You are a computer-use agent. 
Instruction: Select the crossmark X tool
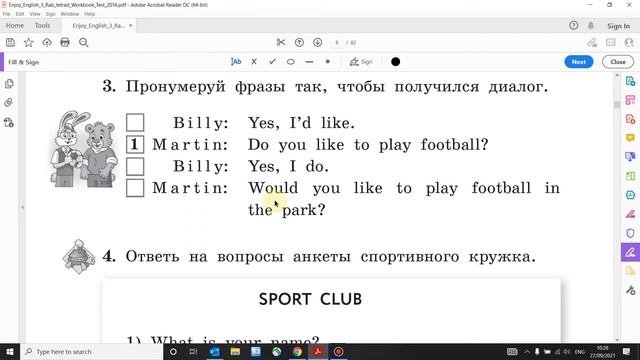click(254, 62)
